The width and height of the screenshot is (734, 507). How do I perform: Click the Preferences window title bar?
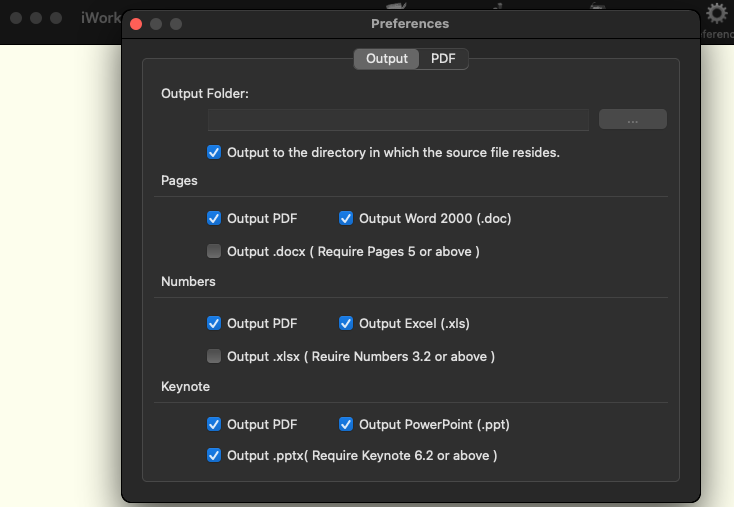tap(410, 24)
